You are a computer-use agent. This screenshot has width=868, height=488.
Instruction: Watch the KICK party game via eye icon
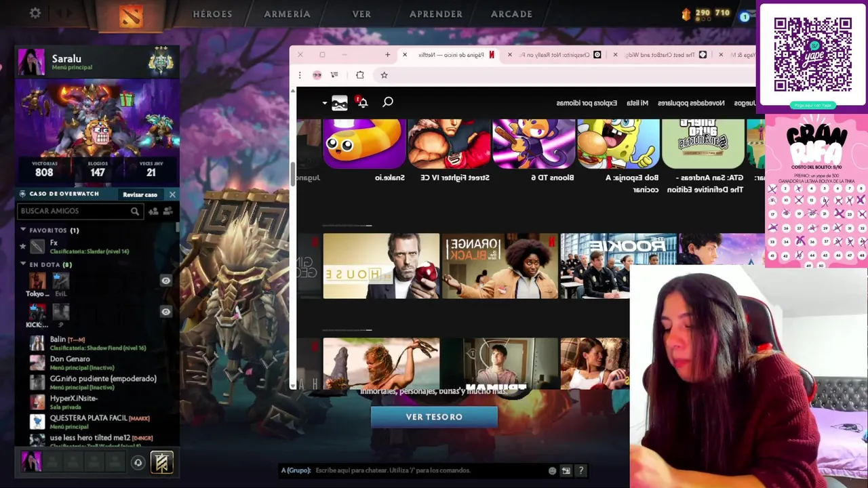[x=165, y=312]
